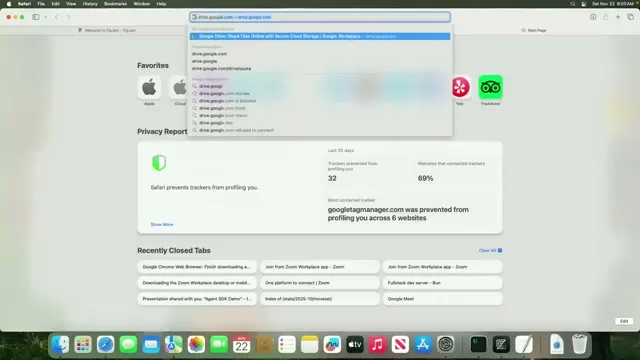Open the History menu

pyautogui.click(x=90, y=4)
